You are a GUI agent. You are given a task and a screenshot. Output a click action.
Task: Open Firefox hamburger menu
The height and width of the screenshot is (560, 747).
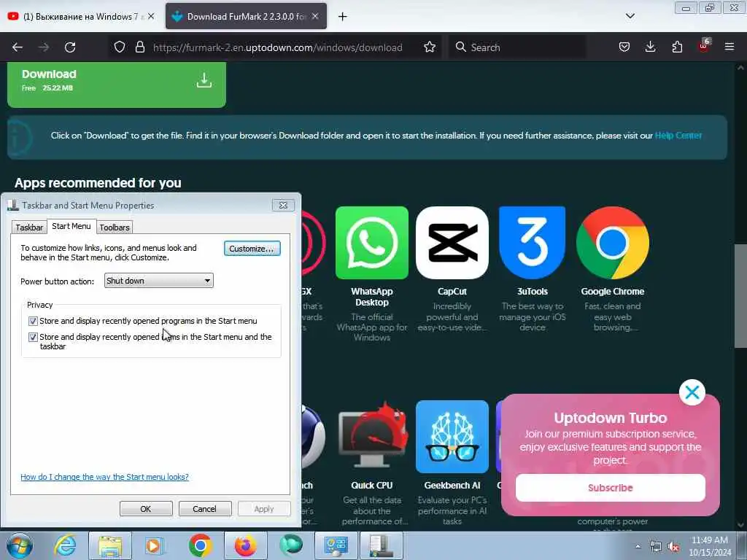click(729, 47)
